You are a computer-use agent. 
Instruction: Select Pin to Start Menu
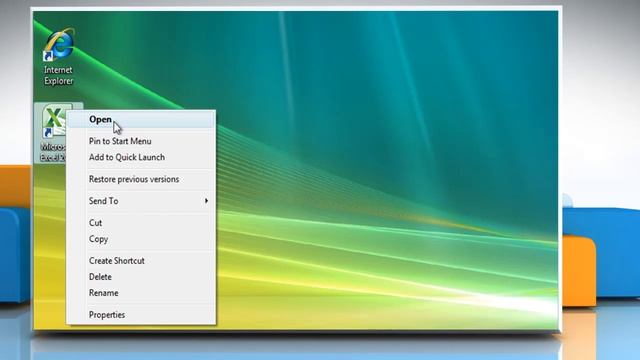click(141, 141)
